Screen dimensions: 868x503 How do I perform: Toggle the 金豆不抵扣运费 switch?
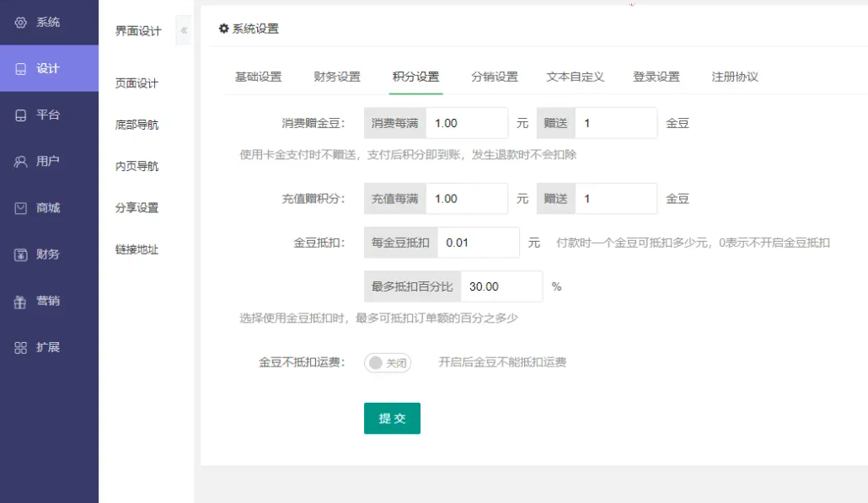[x=388, y=363]
